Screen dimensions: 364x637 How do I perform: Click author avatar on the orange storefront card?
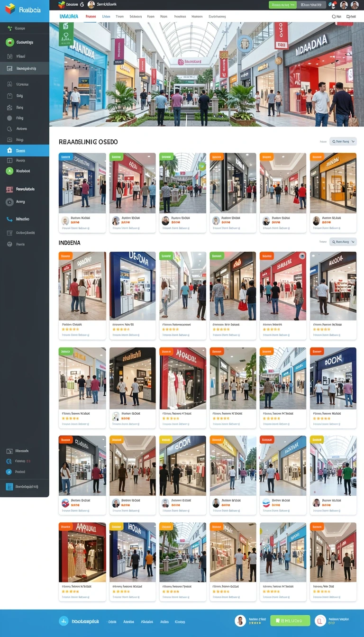click(x=316, y=221)
